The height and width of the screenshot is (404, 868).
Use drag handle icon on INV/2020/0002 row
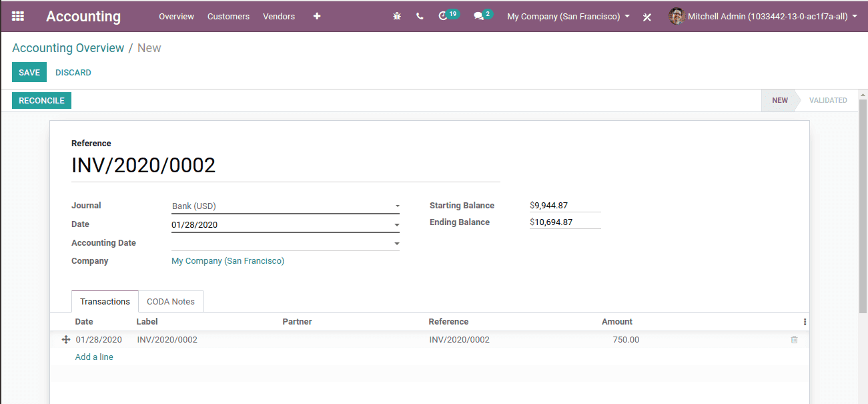(66, 340)
